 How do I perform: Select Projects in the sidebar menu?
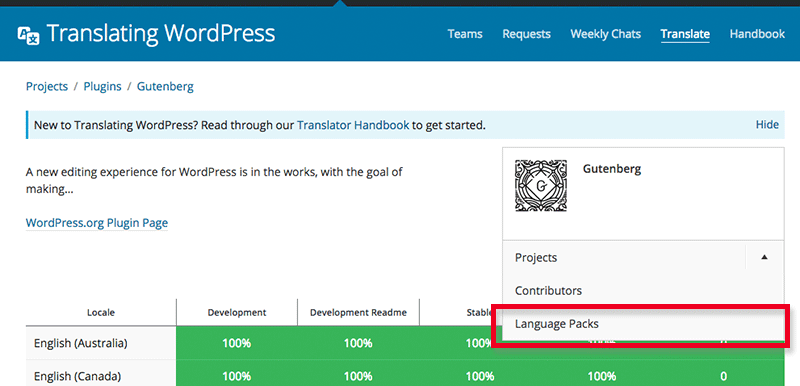(x=536, y=258)
